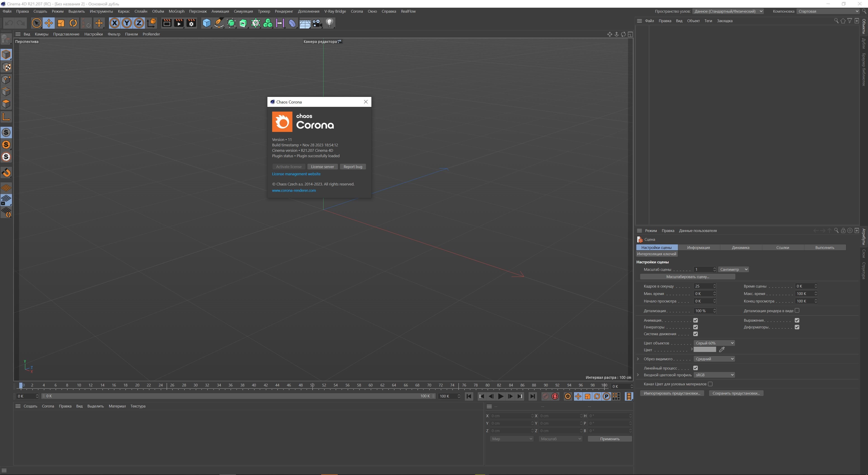Uncheck the Анимация checkbox

696,320
